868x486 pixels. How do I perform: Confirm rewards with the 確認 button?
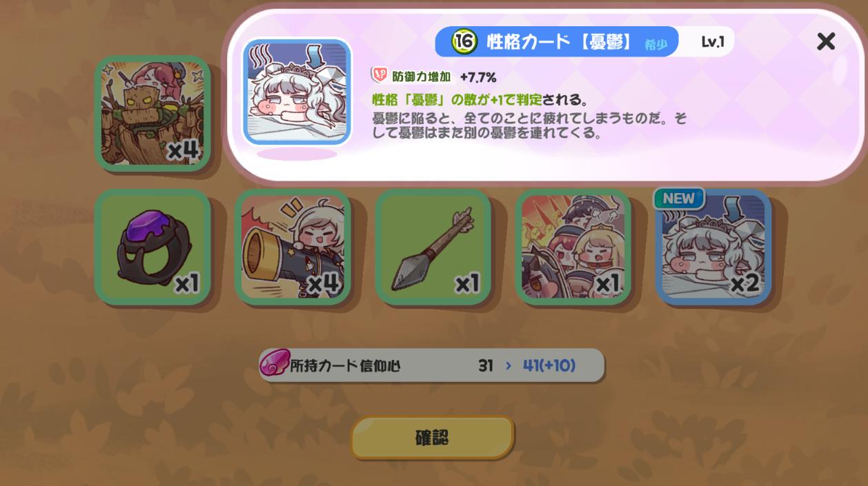pos(432,437)
